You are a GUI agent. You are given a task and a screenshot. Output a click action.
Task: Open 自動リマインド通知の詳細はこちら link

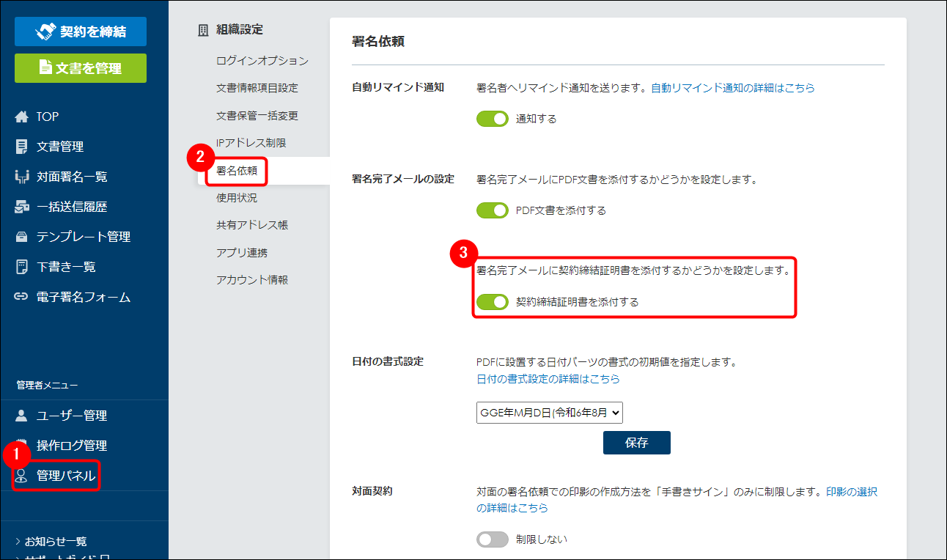click(732, 88)
